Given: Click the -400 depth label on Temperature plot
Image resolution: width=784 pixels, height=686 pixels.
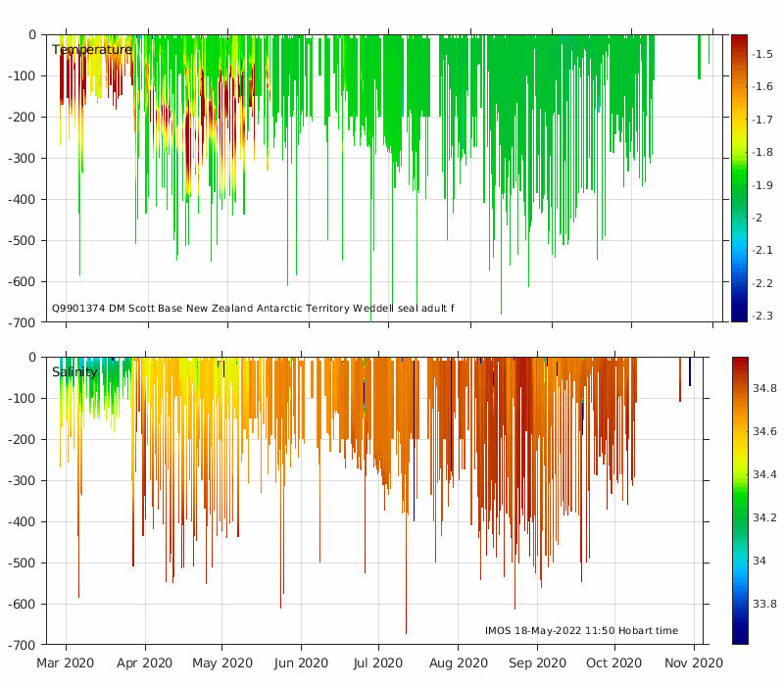Looking at the screenshot, I should pos(23,200).
